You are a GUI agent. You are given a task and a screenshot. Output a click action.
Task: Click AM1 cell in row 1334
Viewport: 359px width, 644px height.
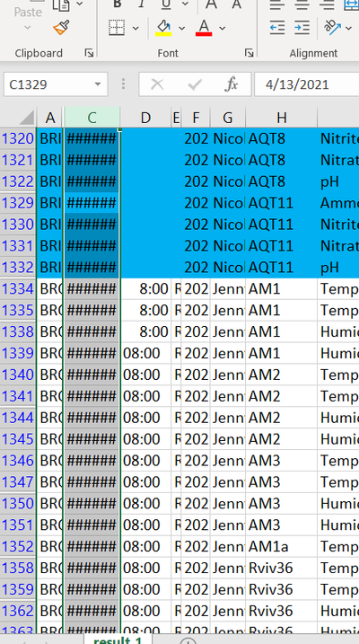tap(282, 288)
